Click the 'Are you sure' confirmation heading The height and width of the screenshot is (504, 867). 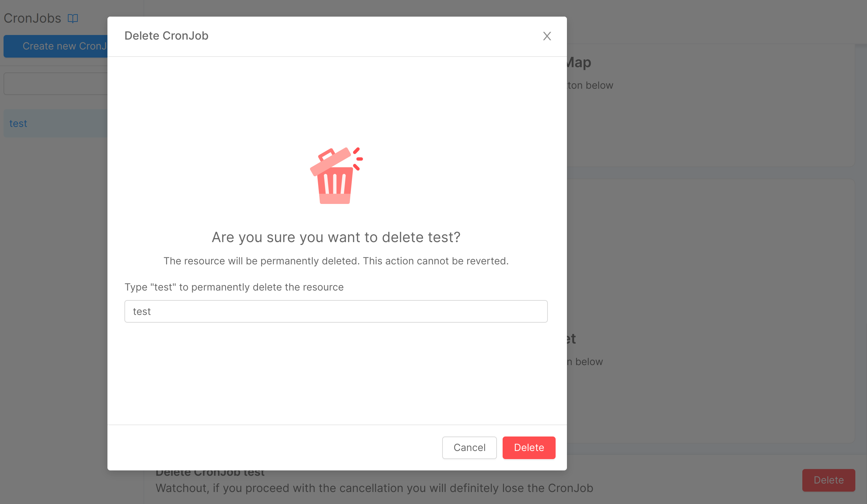click(336, 237)
